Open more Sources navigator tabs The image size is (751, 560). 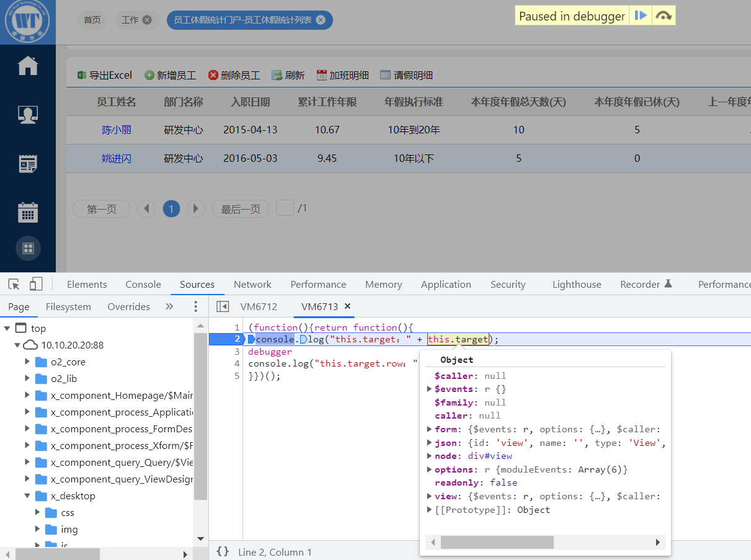169,306
